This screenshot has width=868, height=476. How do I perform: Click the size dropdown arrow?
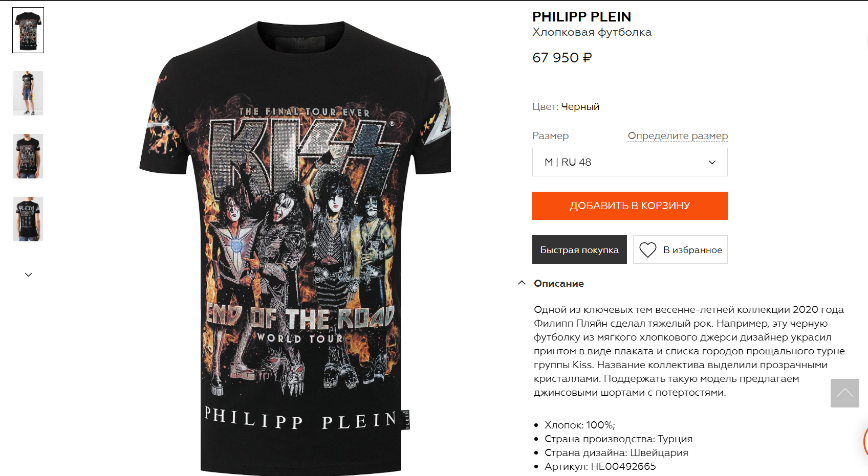point(711,162)
